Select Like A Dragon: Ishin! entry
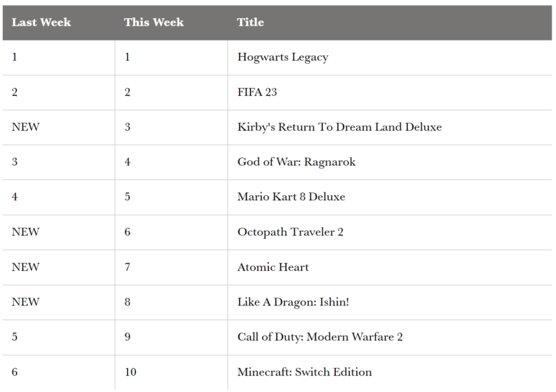556x392 pixels. point(293,302)
